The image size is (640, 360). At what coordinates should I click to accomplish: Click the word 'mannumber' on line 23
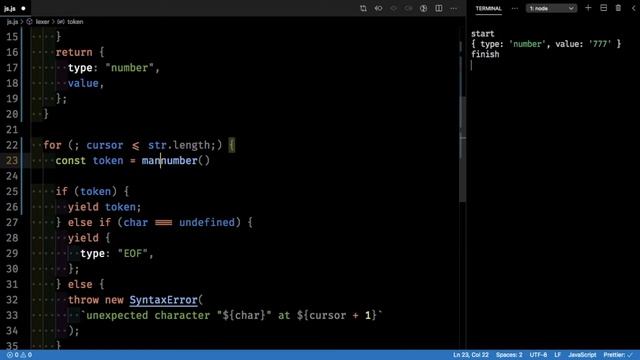(x=169, y=160)
